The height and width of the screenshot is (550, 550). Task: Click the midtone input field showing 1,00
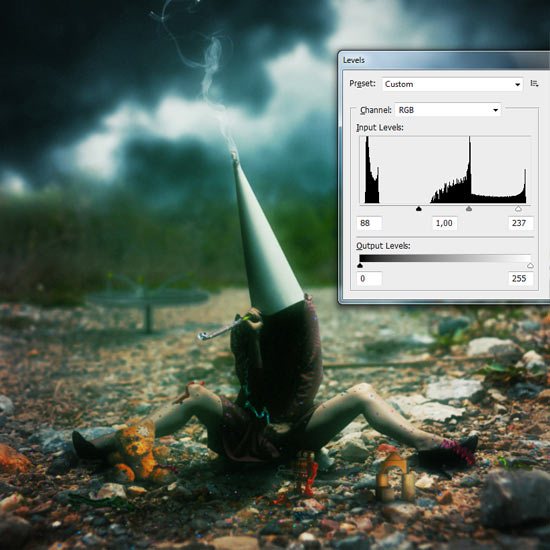tap(444, 223)
